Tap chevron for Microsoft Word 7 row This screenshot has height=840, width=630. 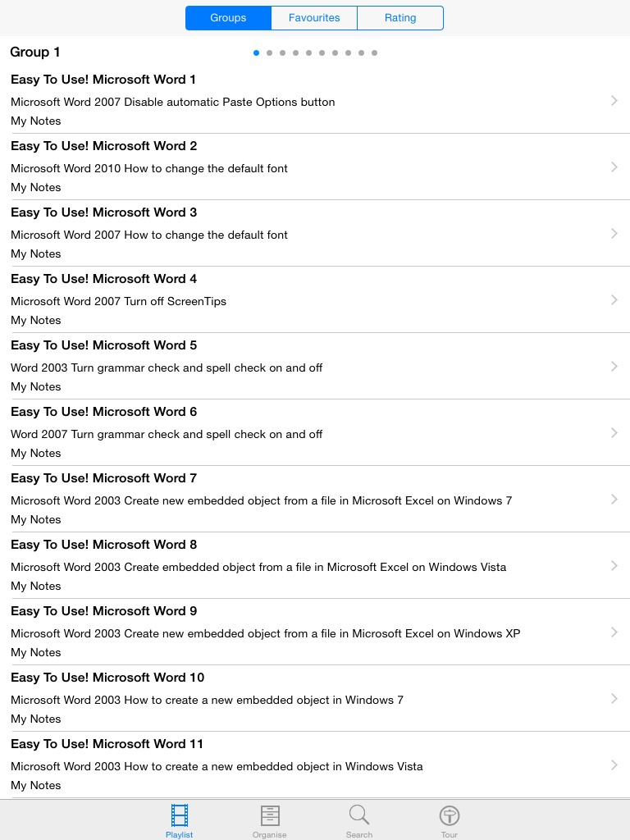614,500
